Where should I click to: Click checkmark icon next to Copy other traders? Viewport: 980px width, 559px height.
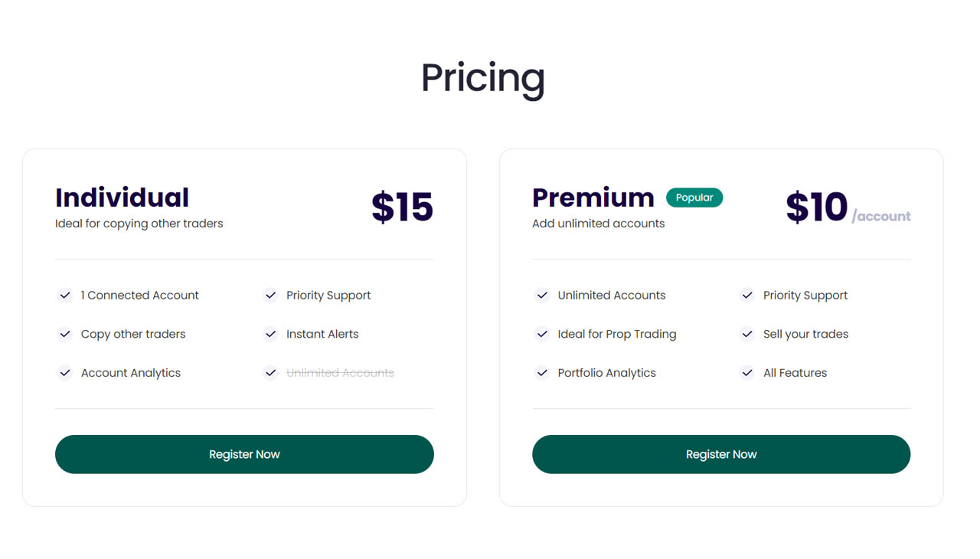tap(65, 335)
